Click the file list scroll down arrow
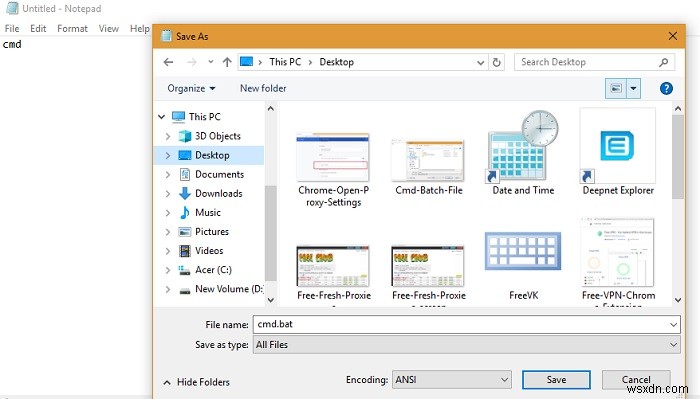Screen dimensions: 700x399 pos(678,300)
